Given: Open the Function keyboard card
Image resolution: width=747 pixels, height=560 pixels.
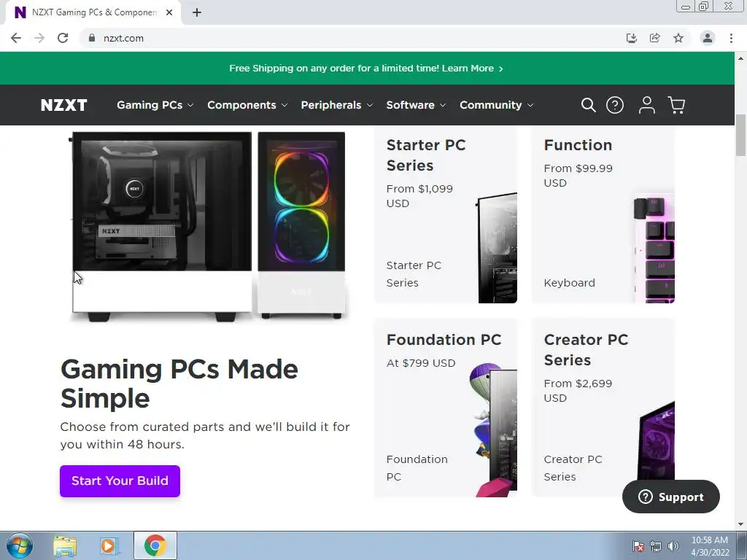Looking at the screenshot, I should click(x=603, y=215).
